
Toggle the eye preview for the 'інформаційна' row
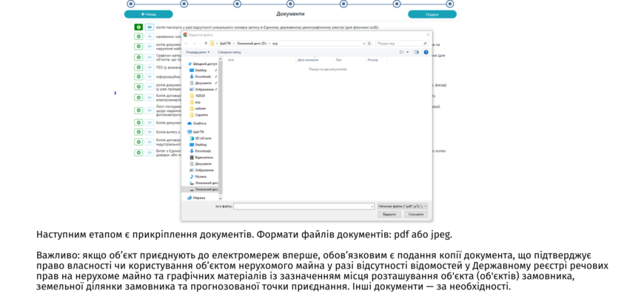(150, 77)
